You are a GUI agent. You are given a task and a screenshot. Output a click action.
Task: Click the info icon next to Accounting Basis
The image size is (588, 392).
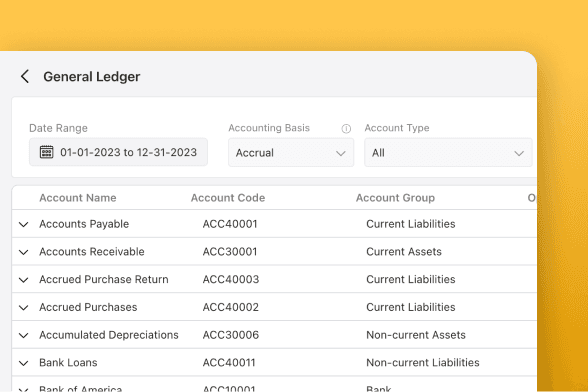[x=346, y=129]
